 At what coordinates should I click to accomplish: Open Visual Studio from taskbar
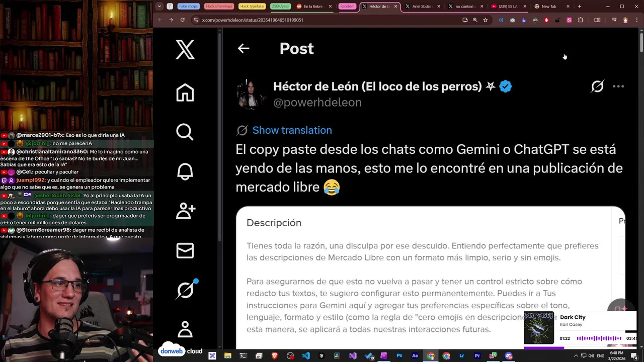click(x=353, y=356)
